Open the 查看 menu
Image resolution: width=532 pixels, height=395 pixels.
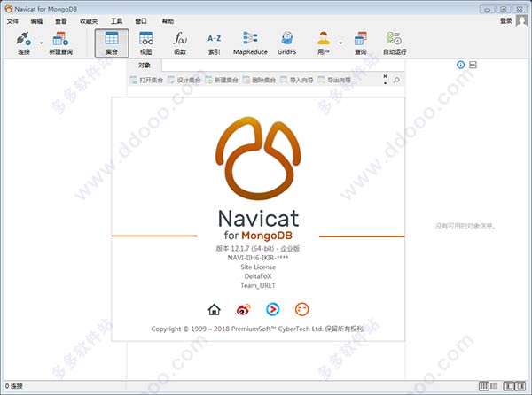[61, 21]
